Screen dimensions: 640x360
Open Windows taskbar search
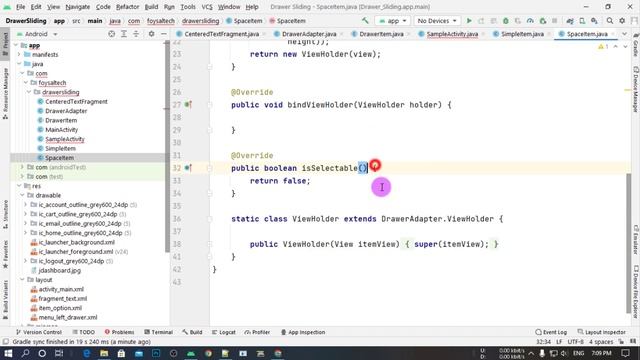click(x=25, y=353)
